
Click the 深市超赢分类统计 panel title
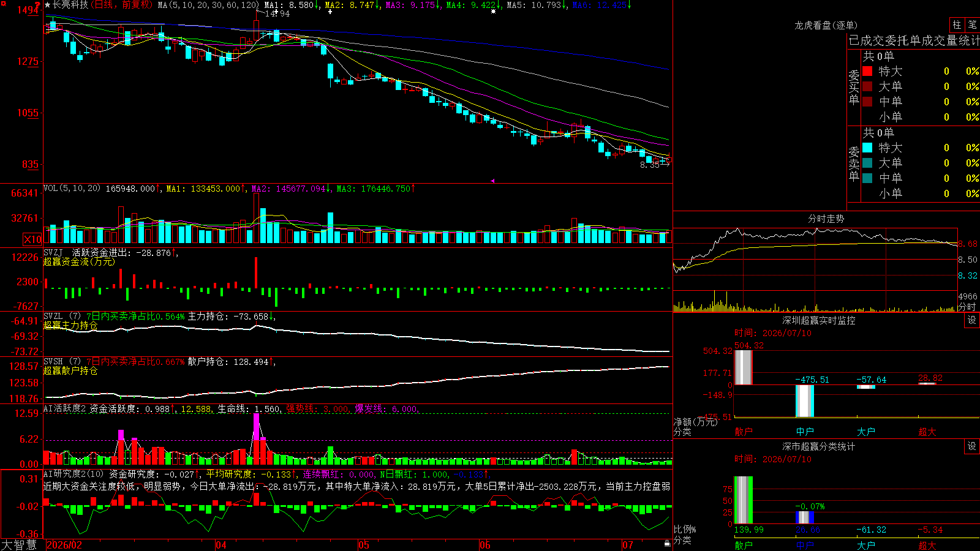(819, 446)
